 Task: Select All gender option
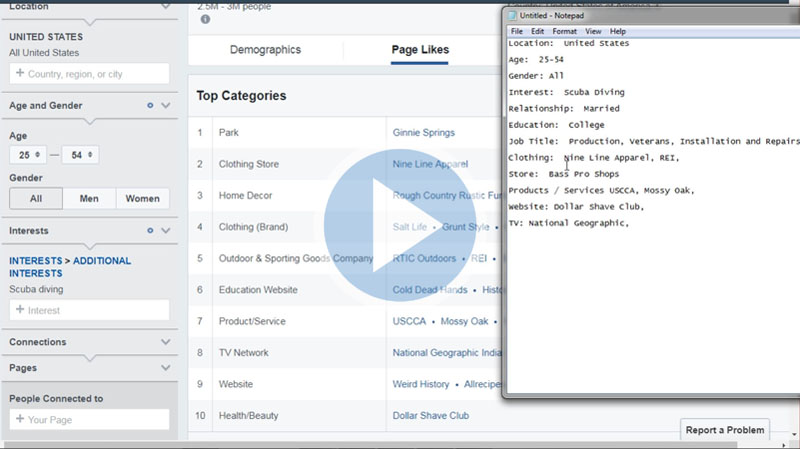click(x=36, y=199)
